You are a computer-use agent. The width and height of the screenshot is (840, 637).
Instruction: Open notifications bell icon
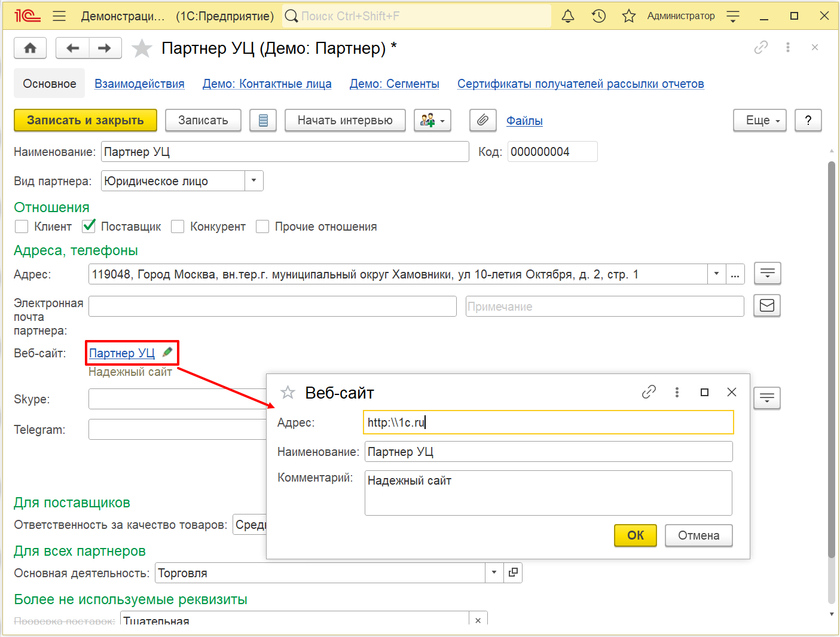pyautogui.click(x=568, y=16)
